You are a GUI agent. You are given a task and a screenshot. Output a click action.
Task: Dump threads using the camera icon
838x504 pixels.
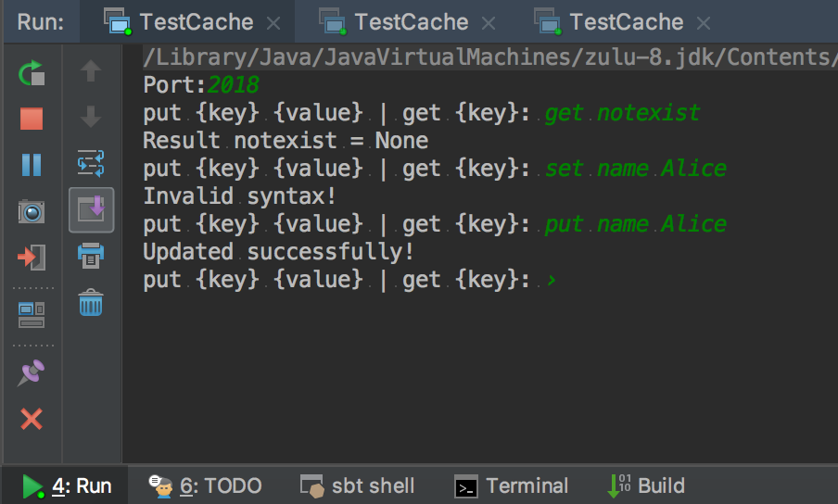click(x=32, y=212)
